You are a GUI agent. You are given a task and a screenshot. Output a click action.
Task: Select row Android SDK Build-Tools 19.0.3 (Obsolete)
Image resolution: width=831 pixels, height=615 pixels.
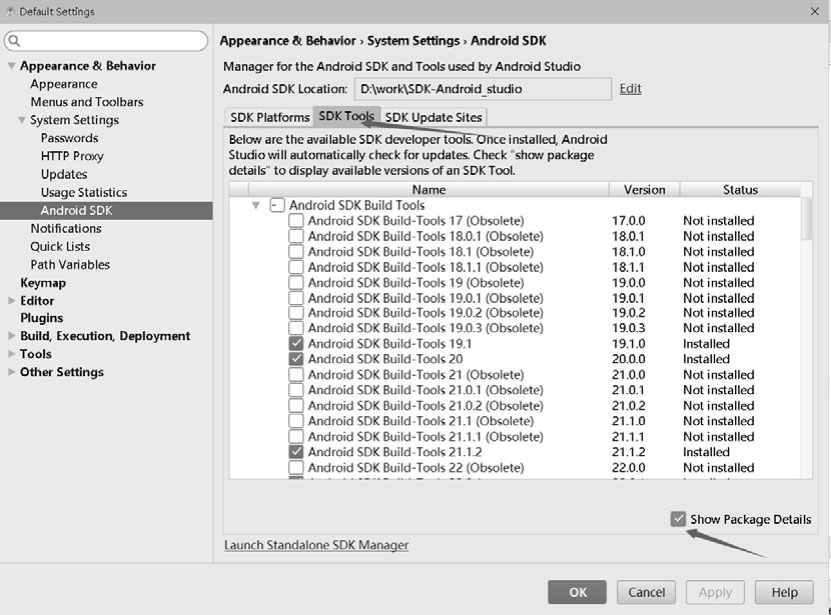(515, 328)
